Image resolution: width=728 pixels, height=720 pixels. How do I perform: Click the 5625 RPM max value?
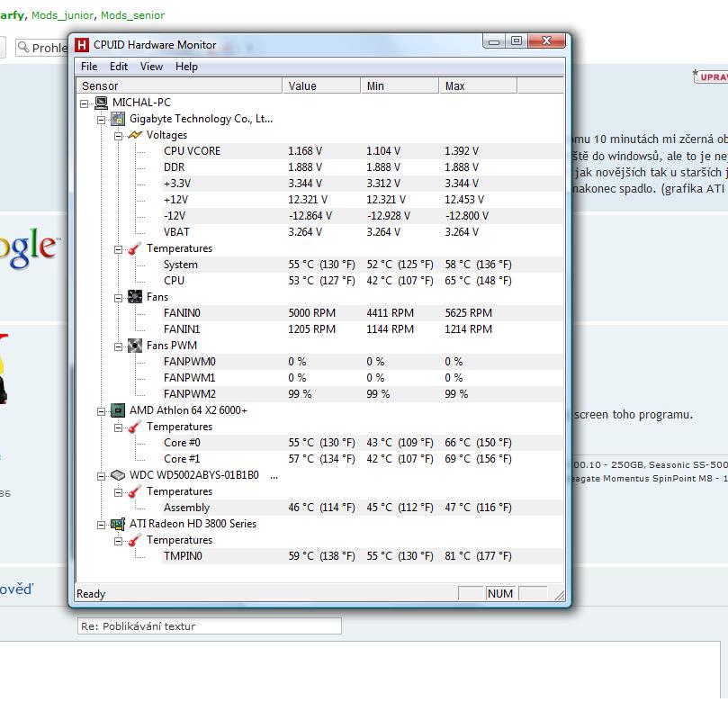tap(469, 313)
